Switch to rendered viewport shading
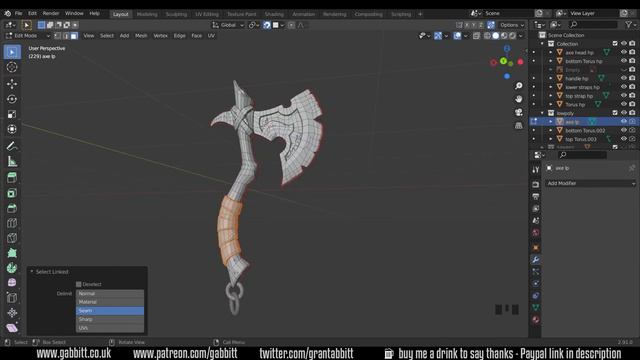Image resolution: width=640 pixels, height=360 pixels. (512, 36)
